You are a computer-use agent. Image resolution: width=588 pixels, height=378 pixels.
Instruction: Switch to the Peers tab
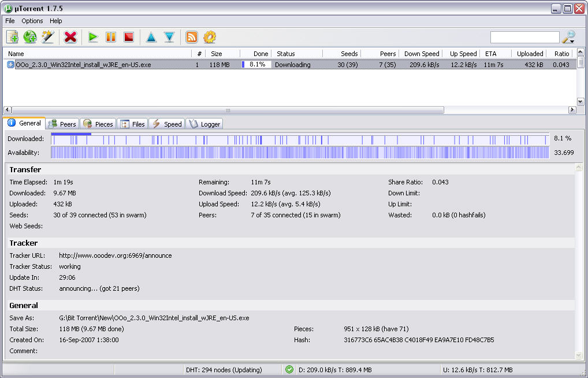[x=62, y=124]
